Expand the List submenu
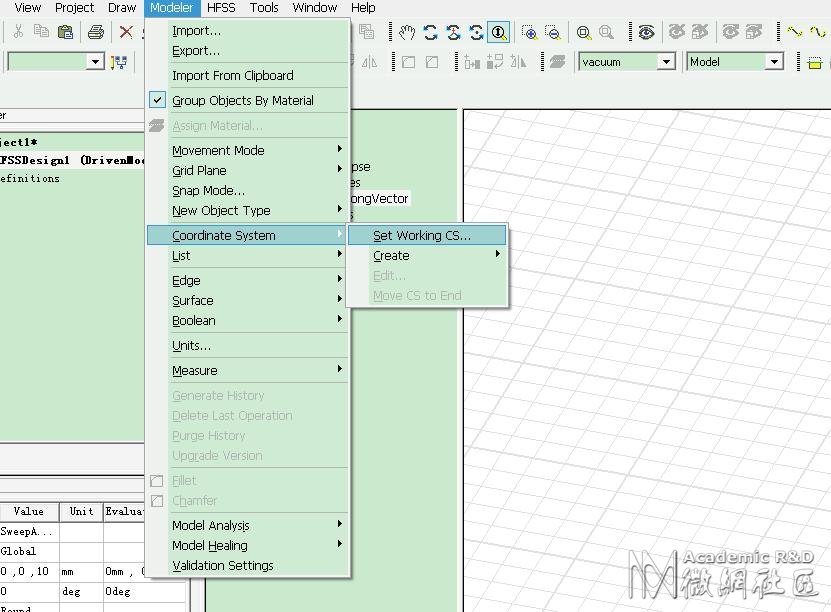 247,255
